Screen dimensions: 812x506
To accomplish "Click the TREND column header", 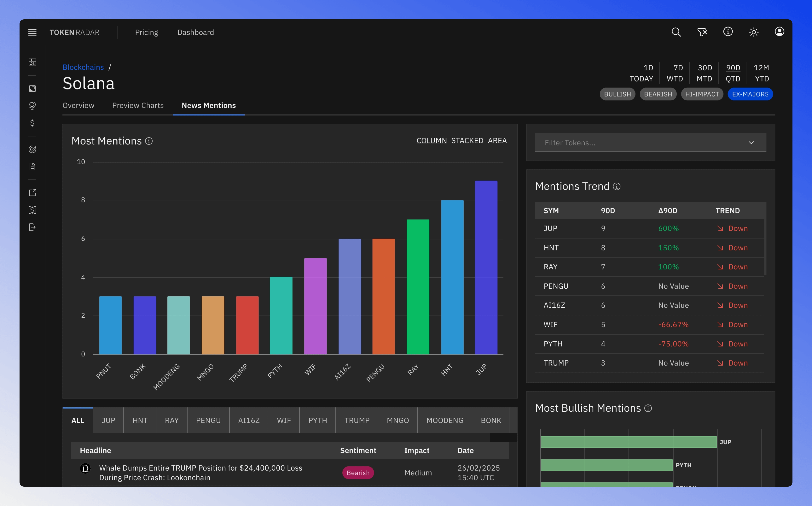I will click(727, 211).
